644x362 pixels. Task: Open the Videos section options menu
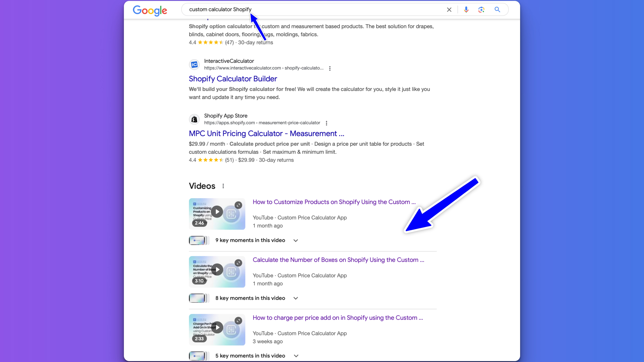coord(223,186)
